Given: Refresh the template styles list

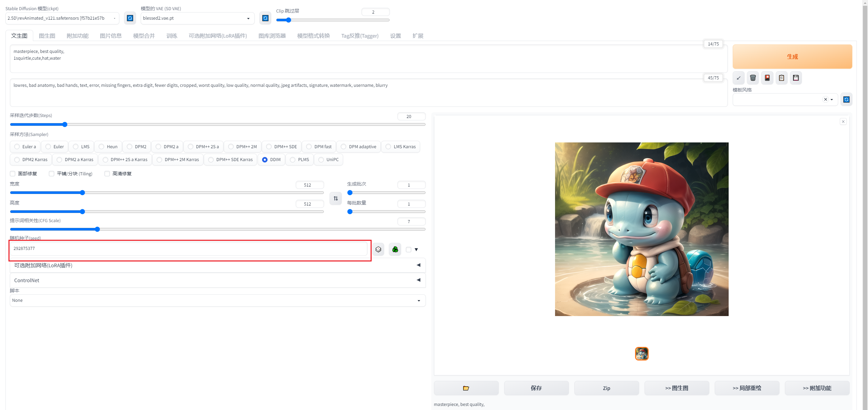Looking at the screenshot, I should [846, 99].
